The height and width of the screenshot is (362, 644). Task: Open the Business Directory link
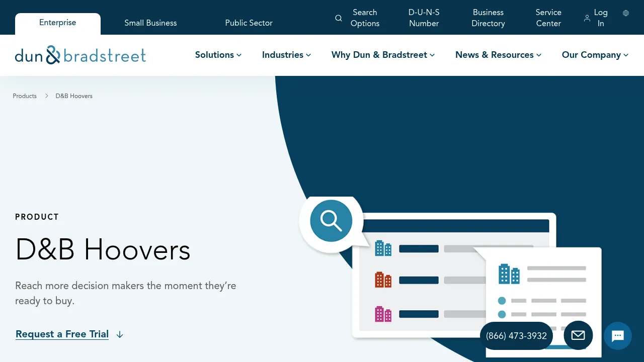(x=488, y=18)
